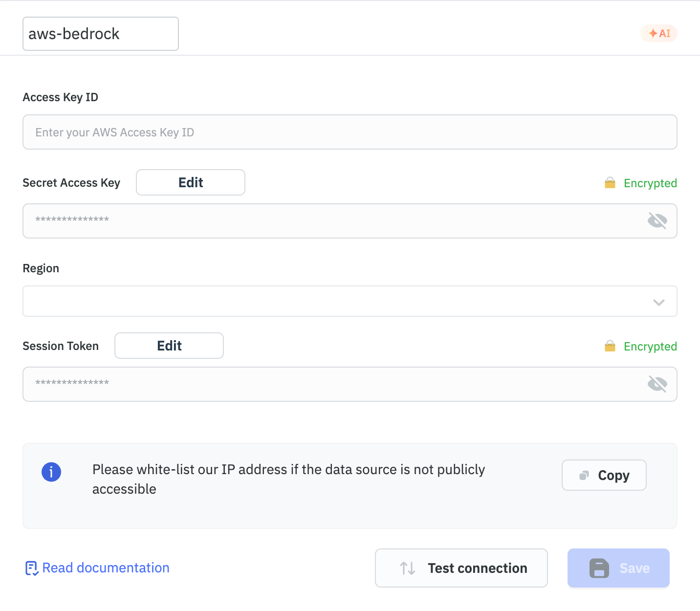
Task: Click the AI sparkle badge
Action: [x=659, y=33]
